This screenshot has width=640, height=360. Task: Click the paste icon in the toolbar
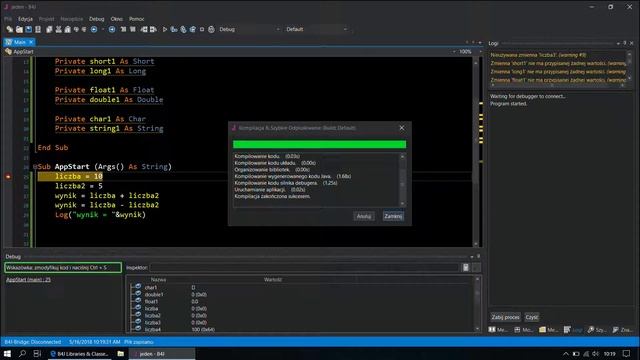[67, 29]
